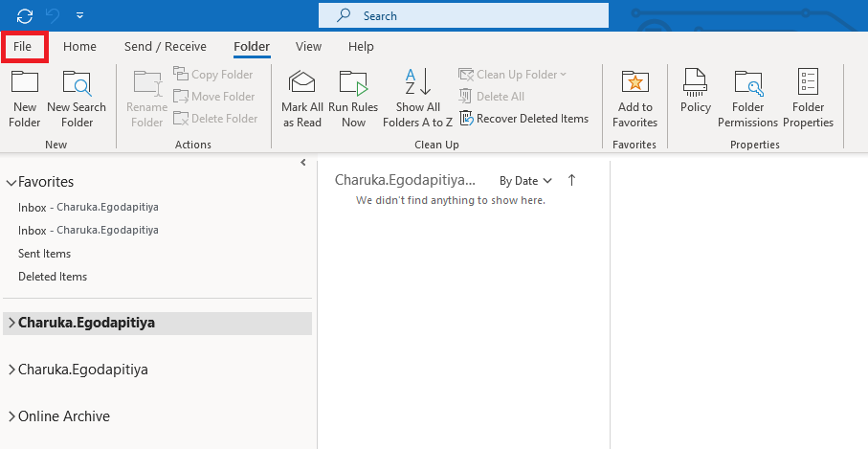This screenshot has width=868, height=449.
Task: Expand the bold Charuka.Egodapitiya mailbox
Action: pos(11,323)
